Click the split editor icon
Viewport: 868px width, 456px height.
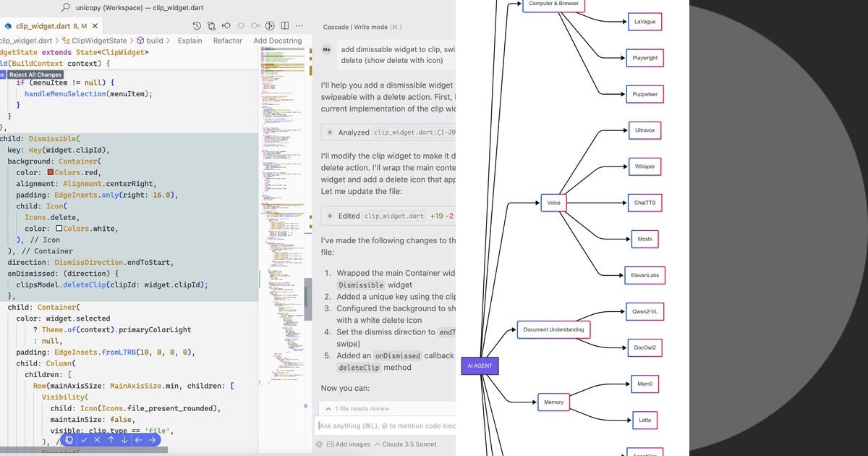(x=284, y=25)
